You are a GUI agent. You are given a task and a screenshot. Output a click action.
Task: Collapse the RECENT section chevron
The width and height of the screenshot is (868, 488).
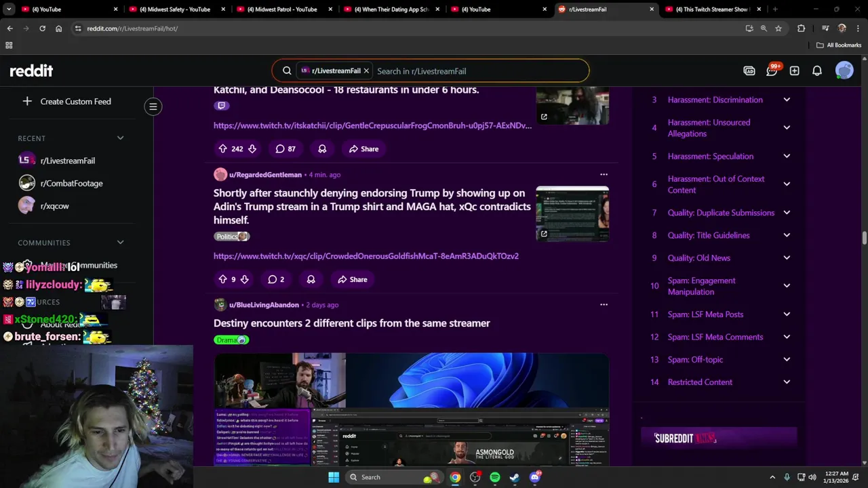tap(120, 138)
